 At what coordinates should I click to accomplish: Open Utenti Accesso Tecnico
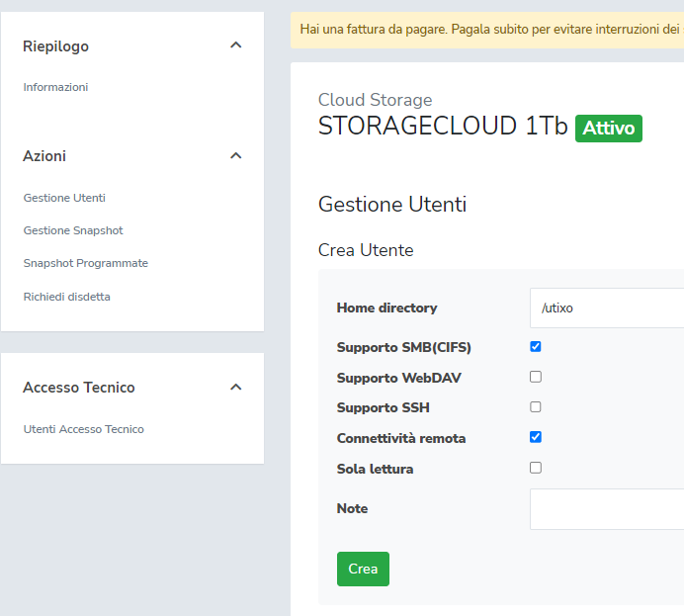coord(83,429)
